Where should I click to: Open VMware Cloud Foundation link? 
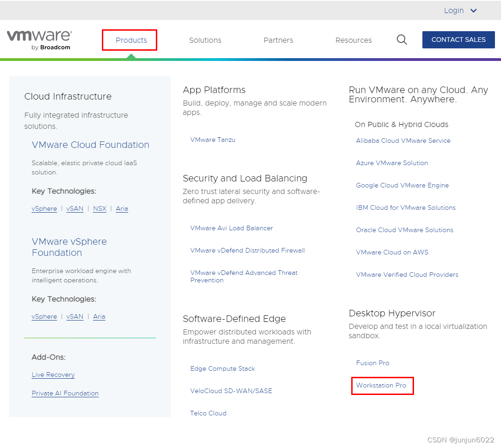pos(90,145)
